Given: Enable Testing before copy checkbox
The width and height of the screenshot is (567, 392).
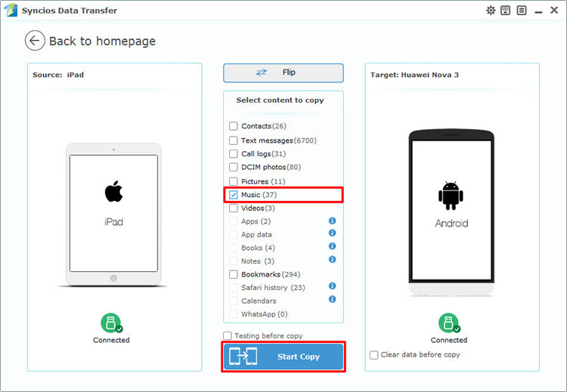Looking at the screenshot, I should click(227, 336).
